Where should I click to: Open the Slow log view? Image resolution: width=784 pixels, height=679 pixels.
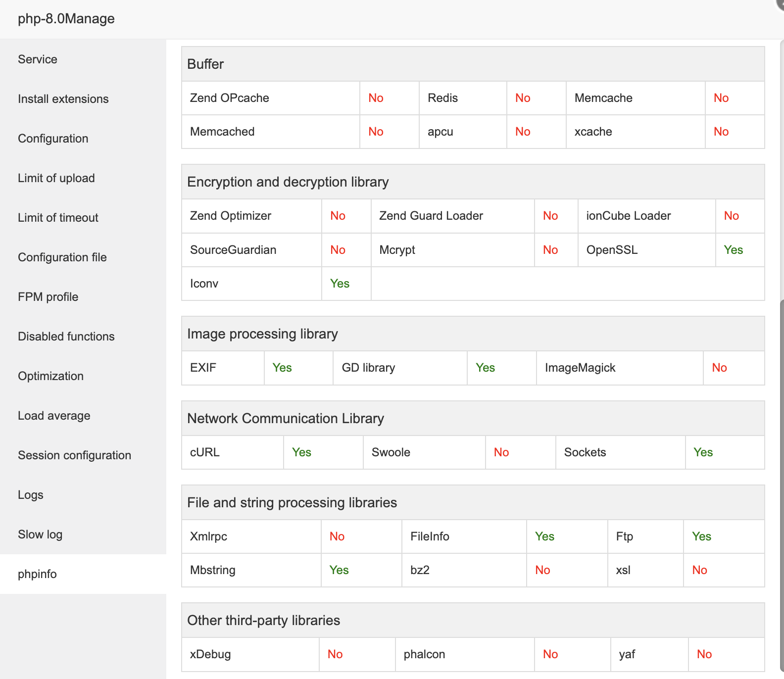(40, 534)
